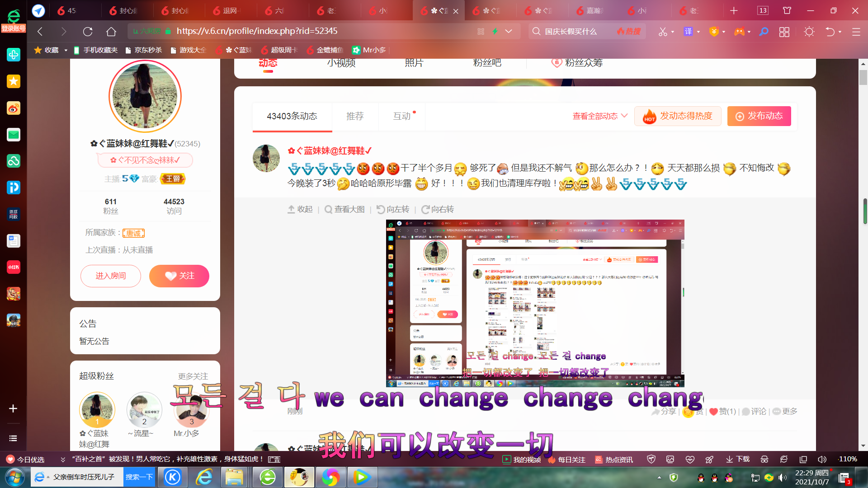
Task: Click the tab count 13 indicator
Action: pyautogui.click(x=763, y=10)
